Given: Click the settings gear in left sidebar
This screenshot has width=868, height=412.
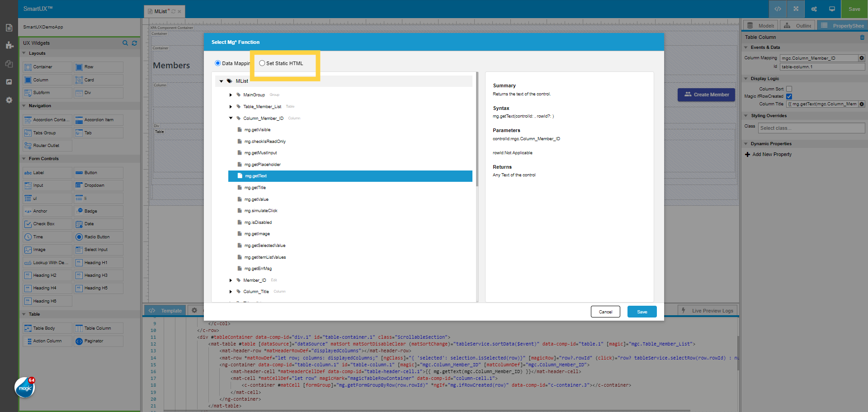Looking at the screenshot, I should [9, 100].
